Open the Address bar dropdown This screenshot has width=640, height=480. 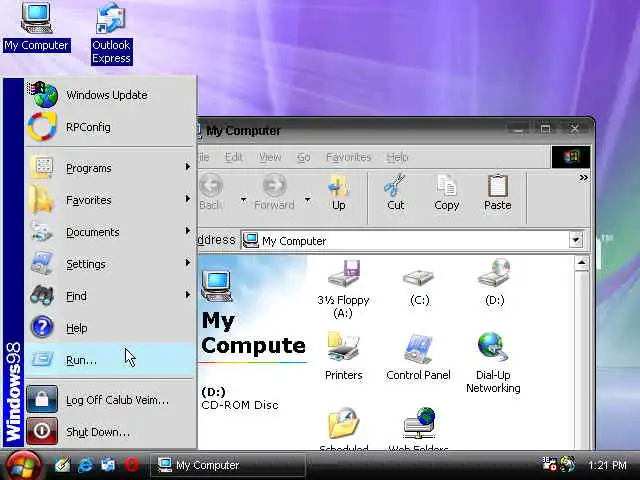click(x=576, y=240)
